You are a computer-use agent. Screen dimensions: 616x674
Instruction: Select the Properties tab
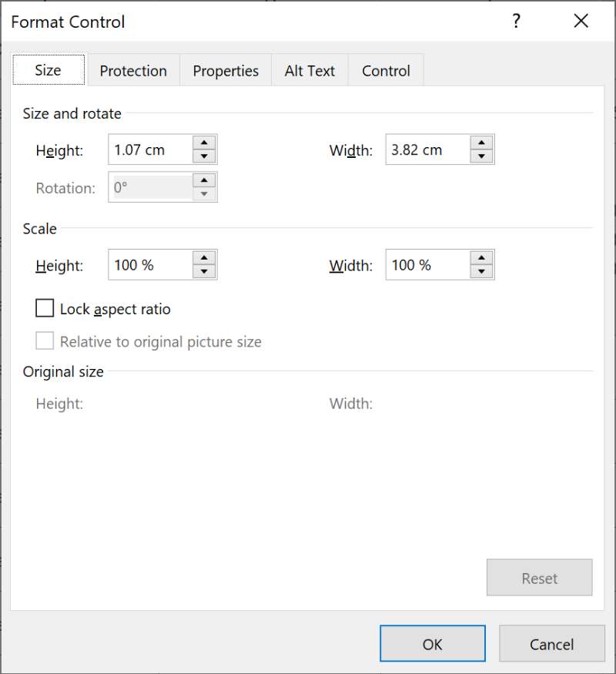point(225,70)
